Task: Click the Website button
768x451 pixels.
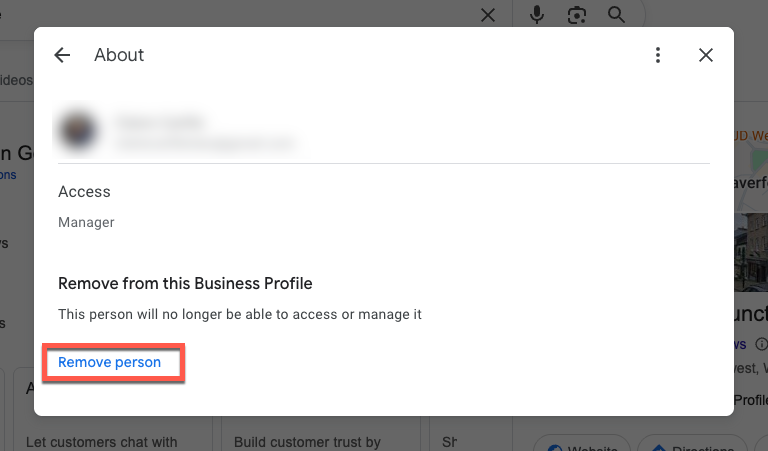Action: pyautogui.click(x=580, y=445)
